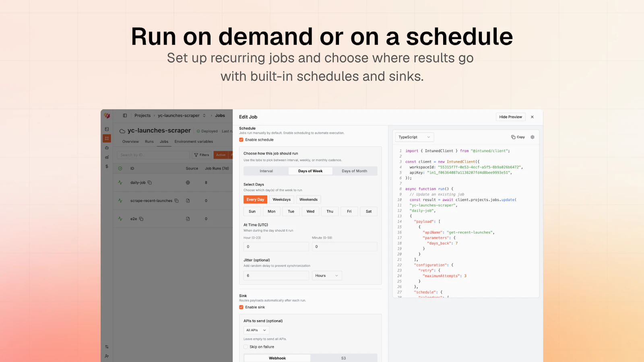Toggle Saturday in Select Days
This screenshot has width=644, height=362.
coord(369,212)
